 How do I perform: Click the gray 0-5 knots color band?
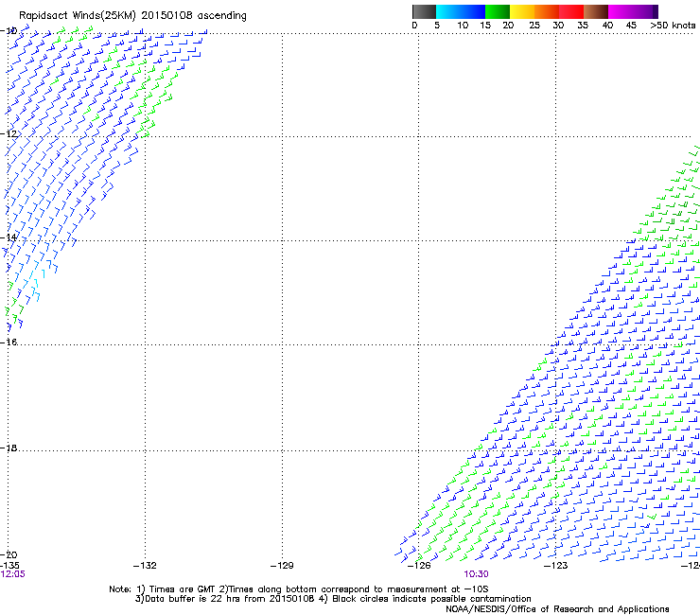pos(424,11)
